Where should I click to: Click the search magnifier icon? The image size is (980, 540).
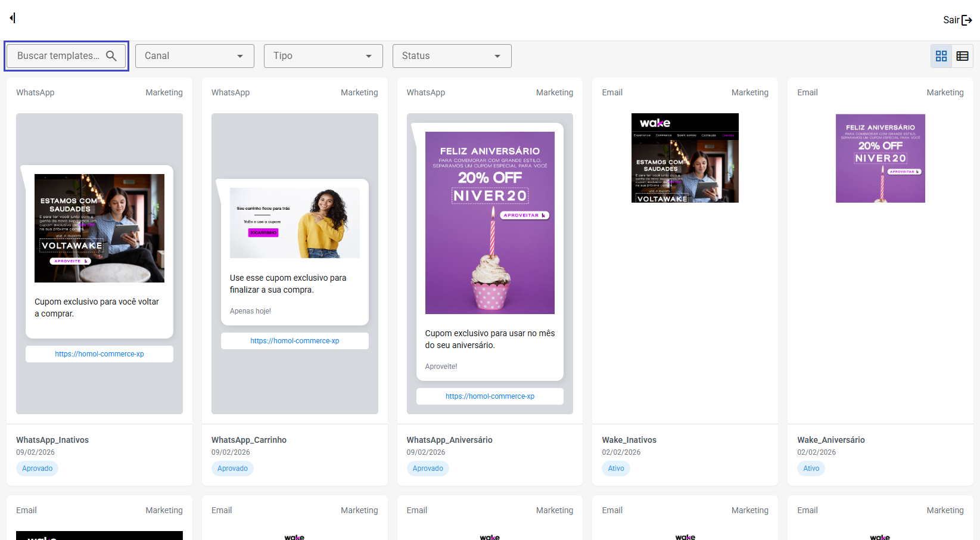coord(111,56)
